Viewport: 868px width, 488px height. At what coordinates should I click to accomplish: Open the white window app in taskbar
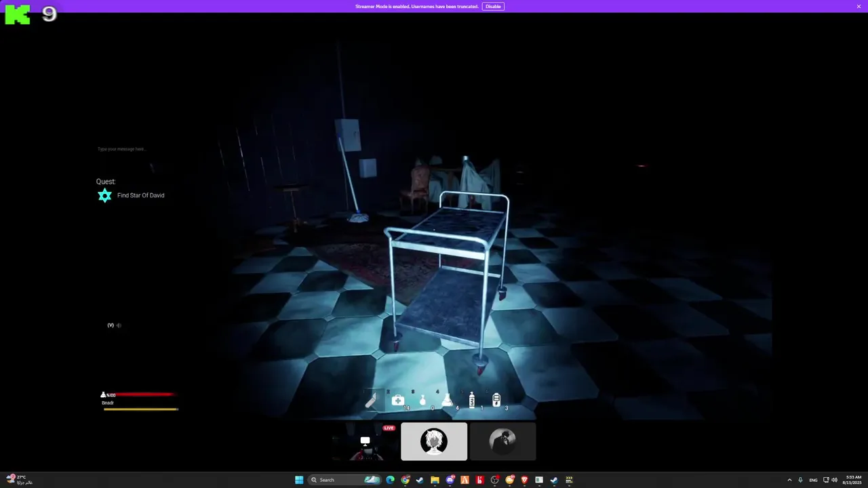(539, 480)
